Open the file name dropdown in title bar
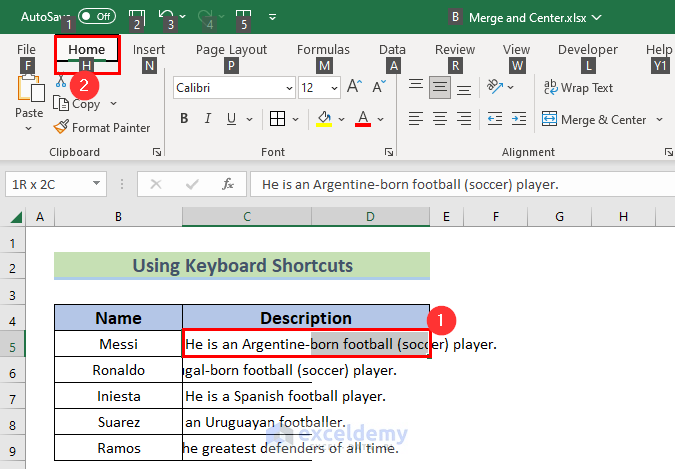The image size is (675, 469). coord(597,18)
